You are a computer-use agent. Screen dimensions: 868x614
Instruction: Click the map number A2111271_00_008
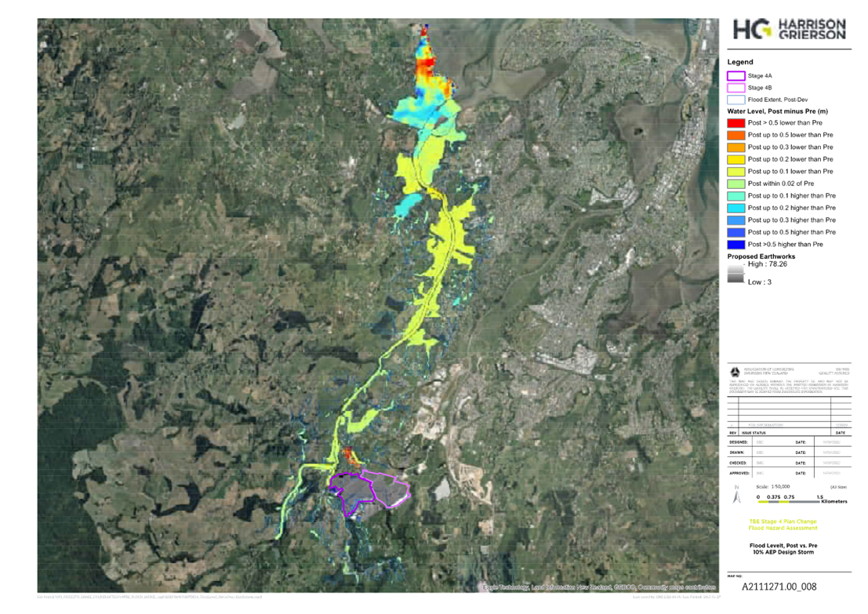[779, 586]
